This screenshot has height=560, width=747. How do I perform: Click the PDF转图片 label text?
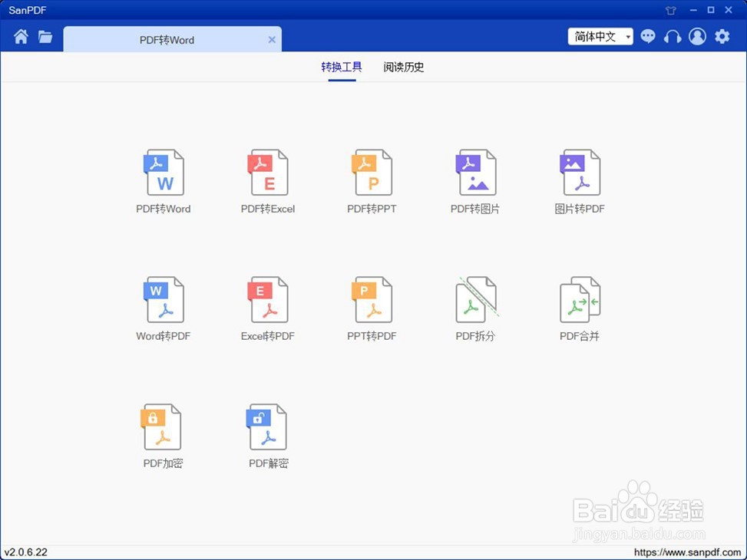coord(475,209)
